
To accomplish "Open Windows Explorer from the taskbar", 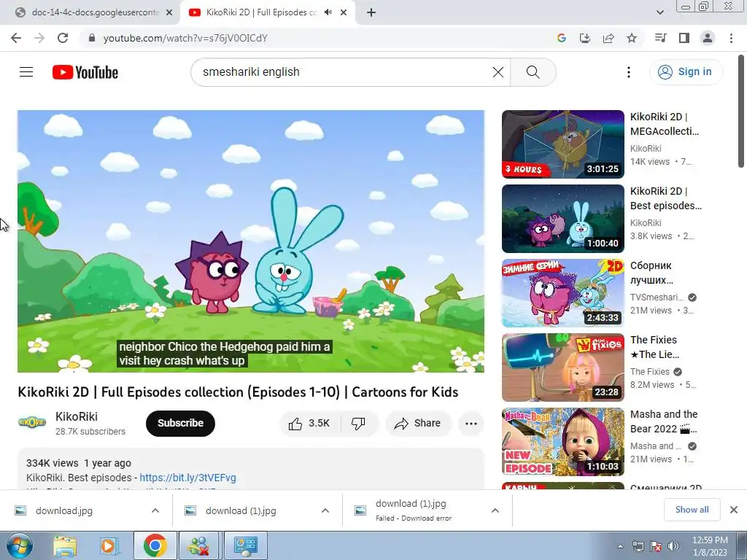I will (65, 546).
